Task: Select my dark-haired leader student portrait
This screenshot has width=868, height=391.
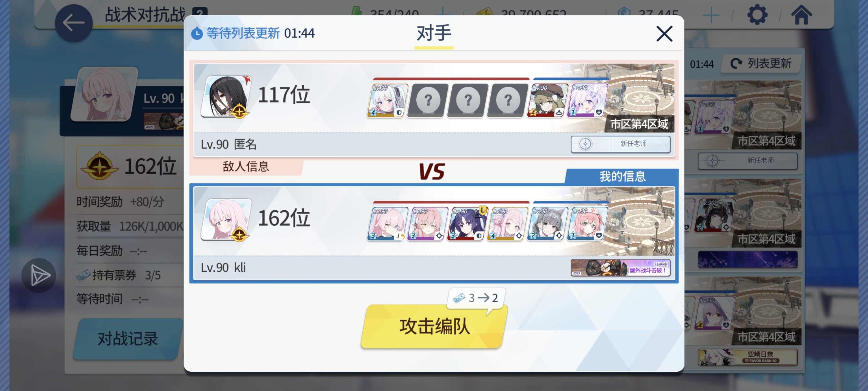Action: [468, 224]
